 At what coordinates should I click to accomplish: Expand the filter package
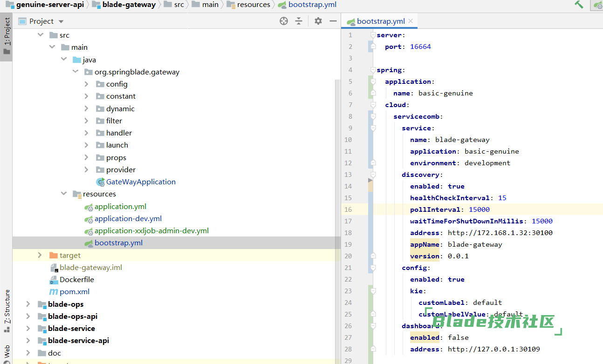click(87, 121)
